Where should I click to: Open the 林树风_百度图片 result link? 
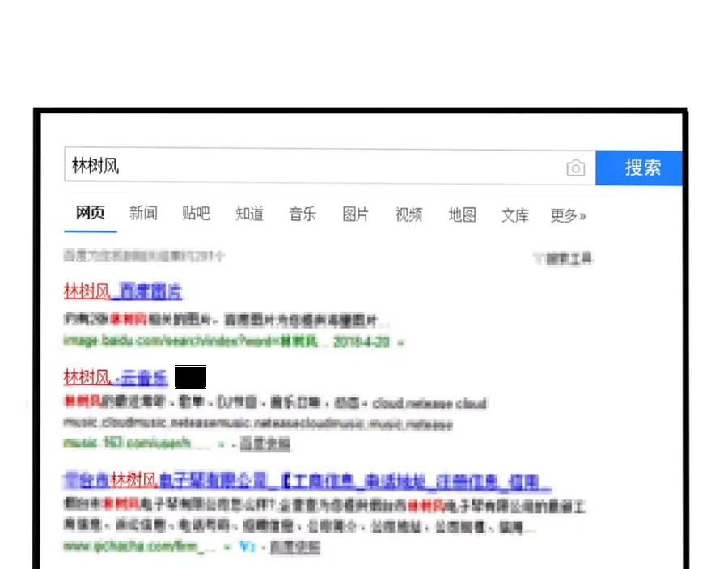pos(123,291)
